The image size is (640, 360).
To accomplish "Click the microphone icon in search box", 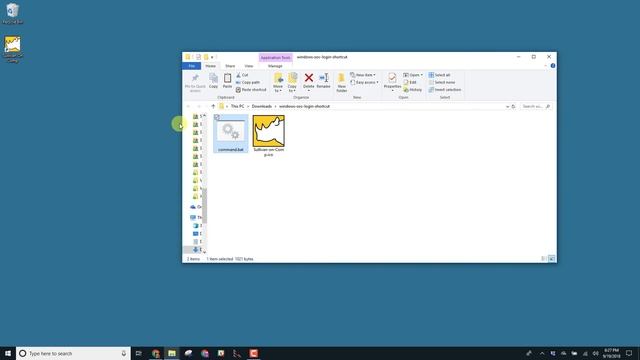I will (124, 353).
